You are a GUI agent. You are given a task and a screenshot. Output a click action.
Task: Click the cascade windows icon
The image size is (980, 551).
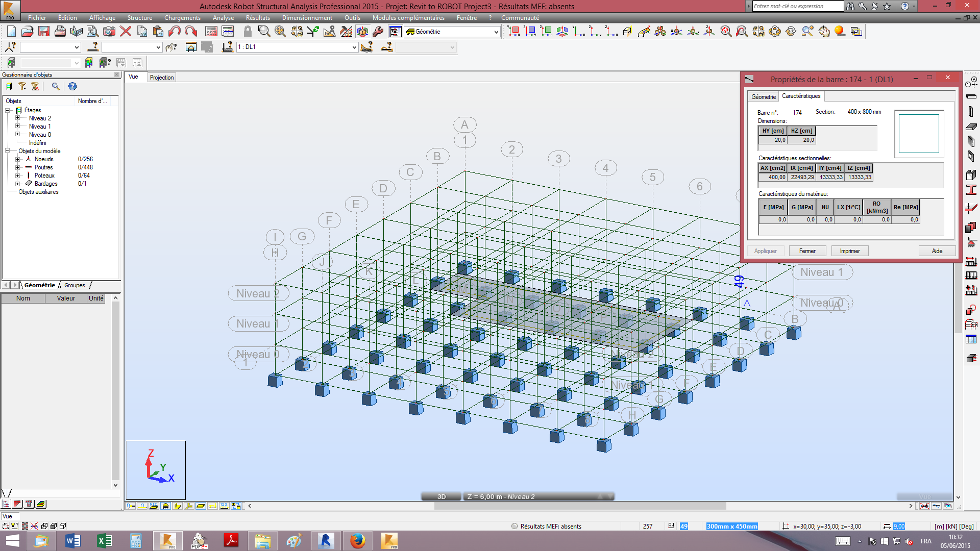point(856,32)
